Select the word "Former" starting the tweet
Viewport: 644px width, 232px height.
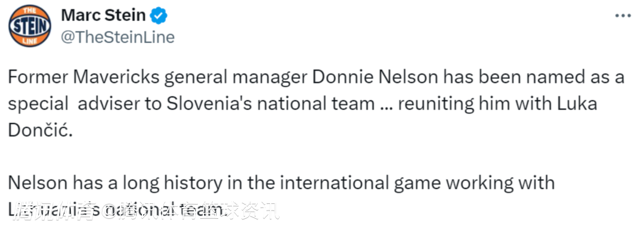36,77
